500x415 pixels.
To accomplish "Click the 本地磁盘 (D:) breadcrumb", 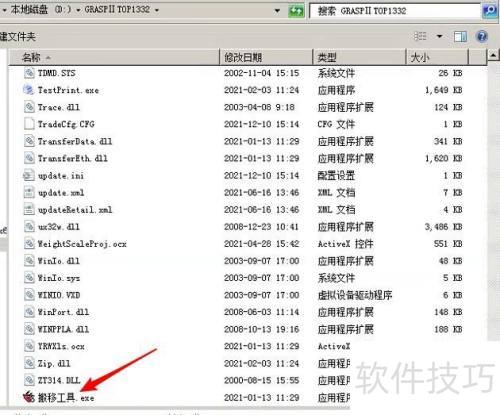I will [41, 9].
